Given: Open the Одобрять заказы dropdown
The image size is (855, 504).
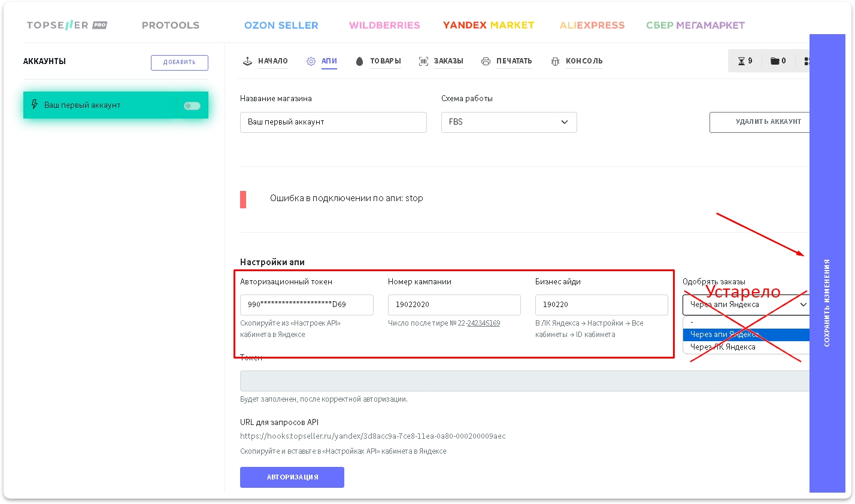Looking at the screenshot, I should click(x=746, y=305).
